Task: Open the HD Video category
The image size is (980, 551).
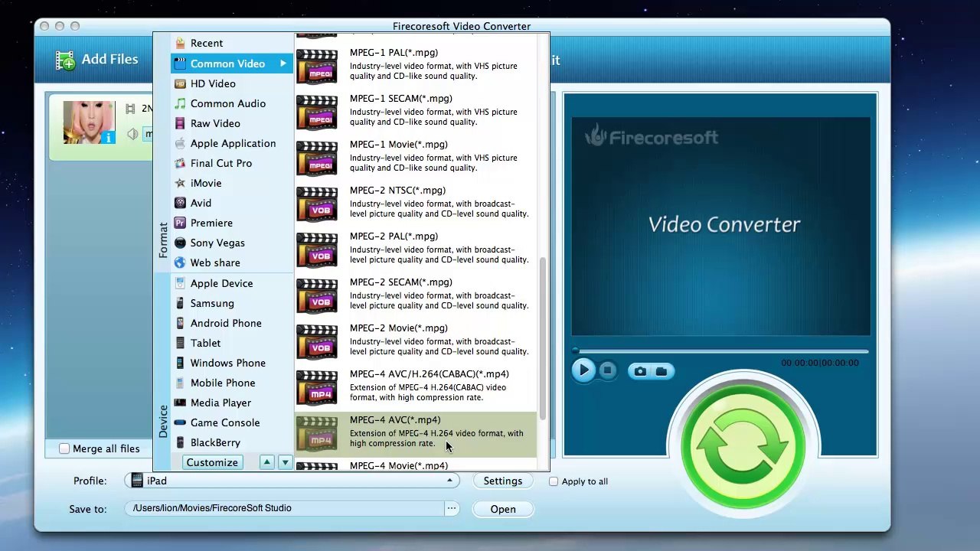Action: [x=231, y=83]
